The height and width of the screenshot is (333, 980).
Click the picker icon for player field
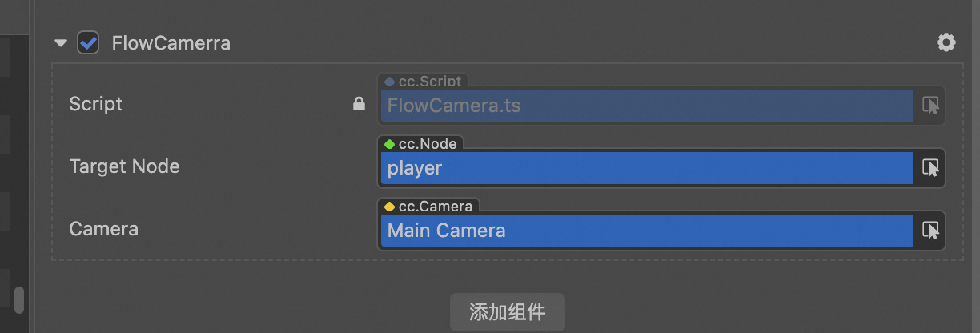click(x=930, y=168)
